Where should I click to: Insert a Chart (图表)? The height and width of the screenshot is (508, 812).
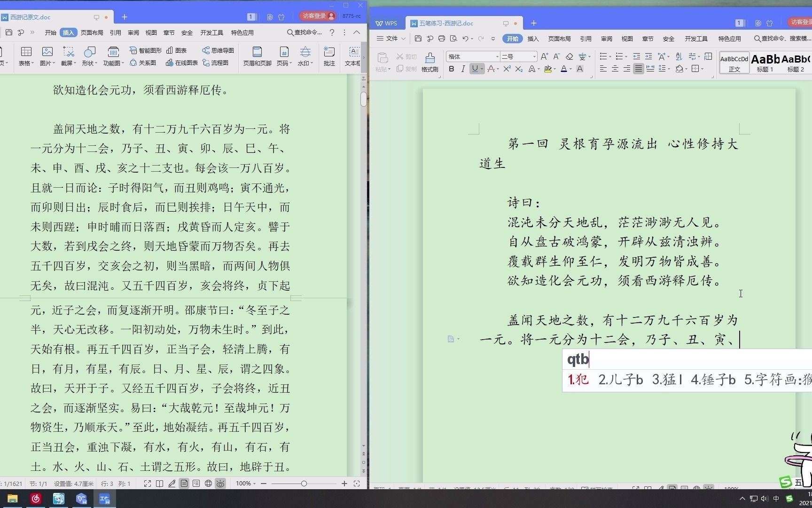pyautogui.click(x=176, y=50)
